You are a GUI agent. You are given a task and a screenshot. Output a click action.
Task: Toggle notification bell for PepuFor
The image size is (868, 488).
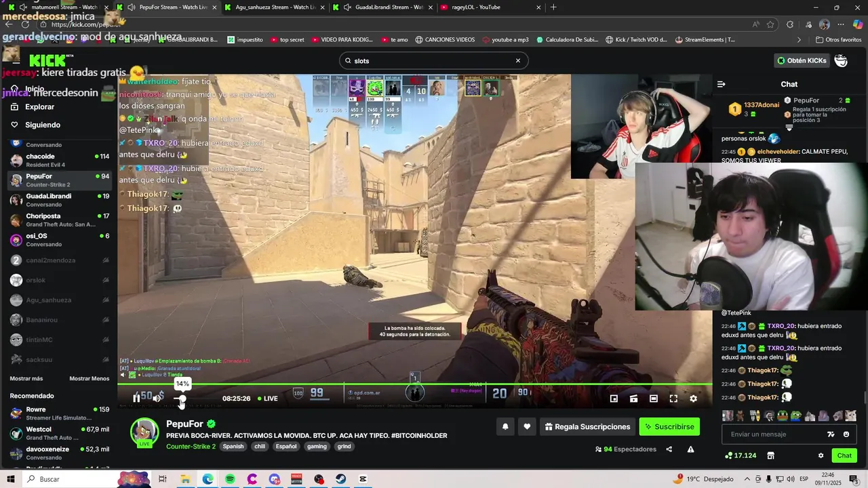(x=505, y=426)
